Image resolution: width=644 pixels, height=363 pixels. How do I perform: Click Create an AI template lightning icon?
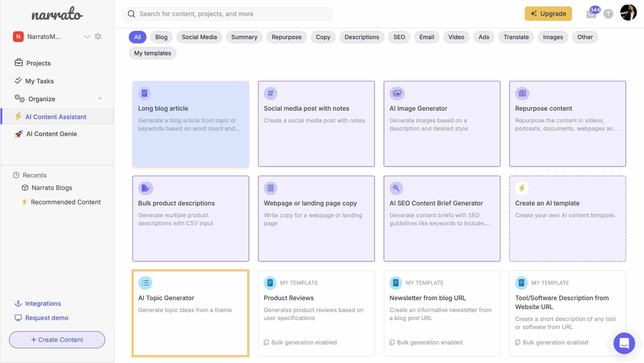point(522,188)
